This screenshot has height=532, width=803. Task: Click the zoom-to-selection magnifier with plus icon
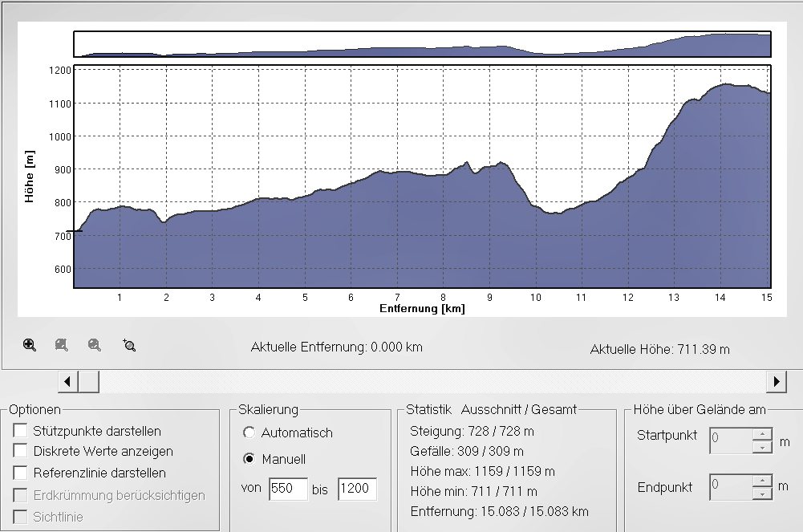(129, 345)
